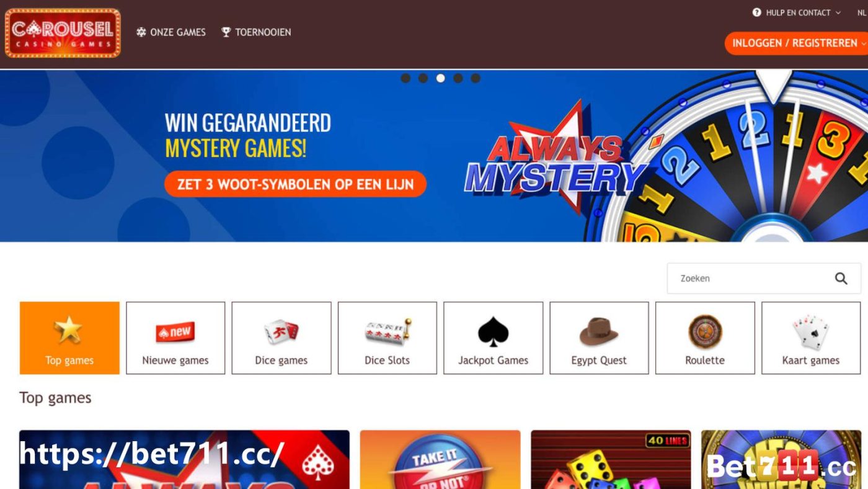The height and width of the screenshot is (489, 868).
Task: Open the Toernooien menu item
Action: (256, 32)
